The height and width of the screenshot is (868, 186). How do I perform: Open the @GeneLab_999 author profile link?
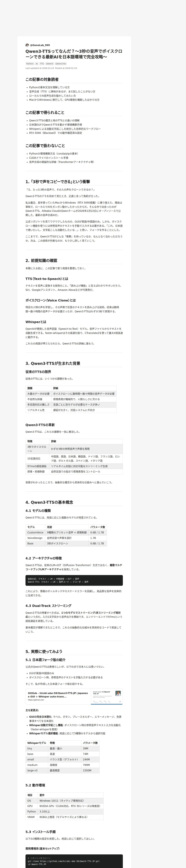point(40,45)
